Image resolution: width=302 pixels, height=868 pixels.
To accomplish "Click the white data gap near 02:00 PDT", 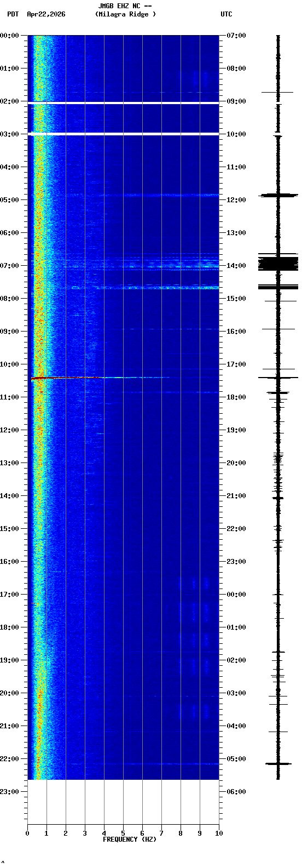I will coord(123,103).
